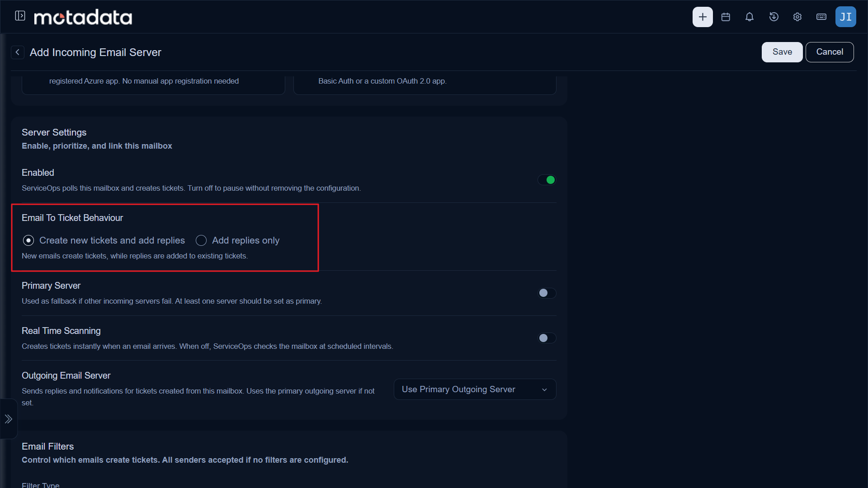The height and width of the screenshot is (488, 868).
Task: Click the Outgoing Email Server label
Action: coord(66,375)
